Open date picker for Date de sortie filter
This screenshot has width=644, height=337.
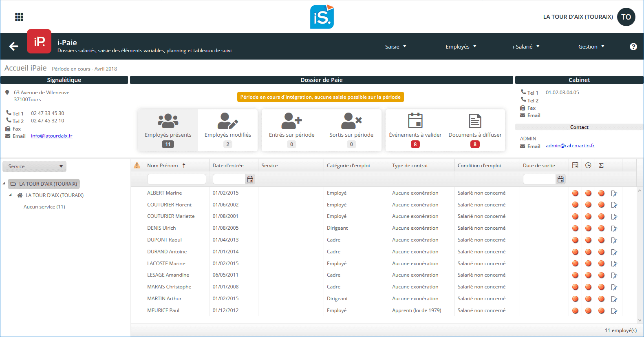pos(561,179)
